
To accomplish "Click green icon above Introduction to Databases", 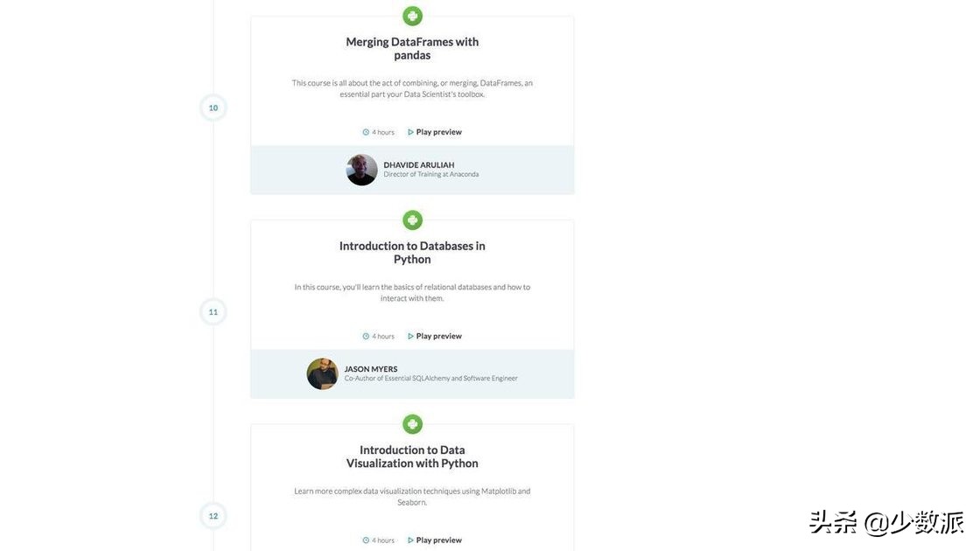I will [x=412, y=220].
